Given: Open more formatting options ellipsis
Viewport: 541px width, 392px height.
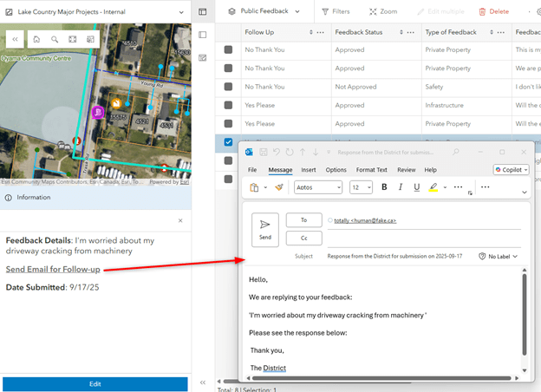Looking at the screenshot, I should click(x=458, y=187).
